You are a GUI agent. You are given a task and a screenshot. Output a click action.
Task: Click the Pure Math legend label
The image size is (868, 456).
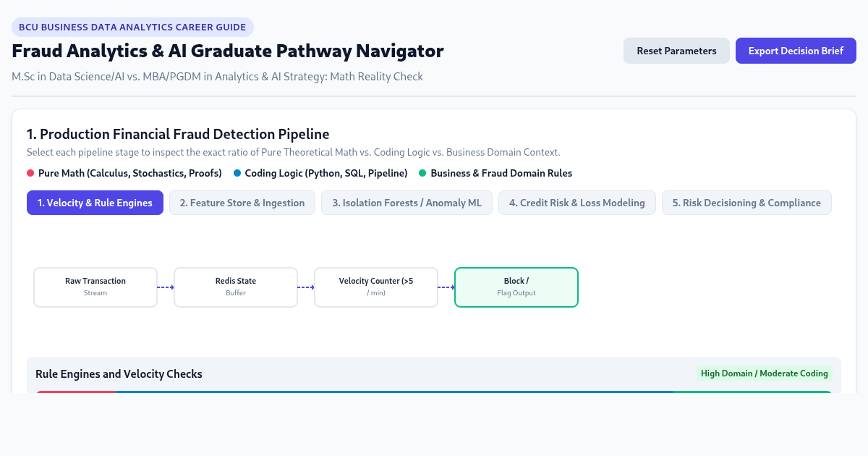[130, 173]
